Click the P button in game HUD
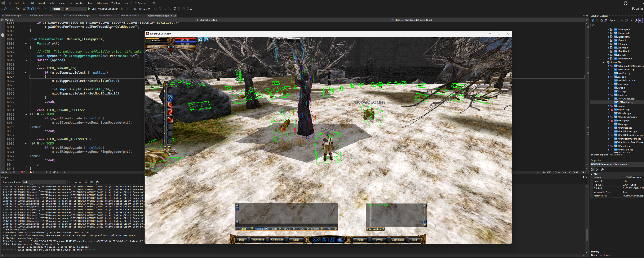 tap(206, 39)
